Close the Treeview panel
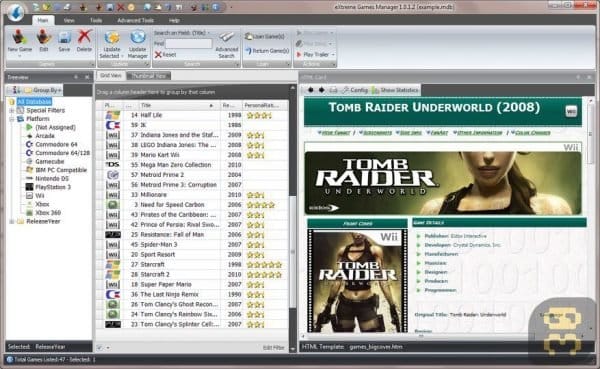600x369 pixels. tap(87, 77)
